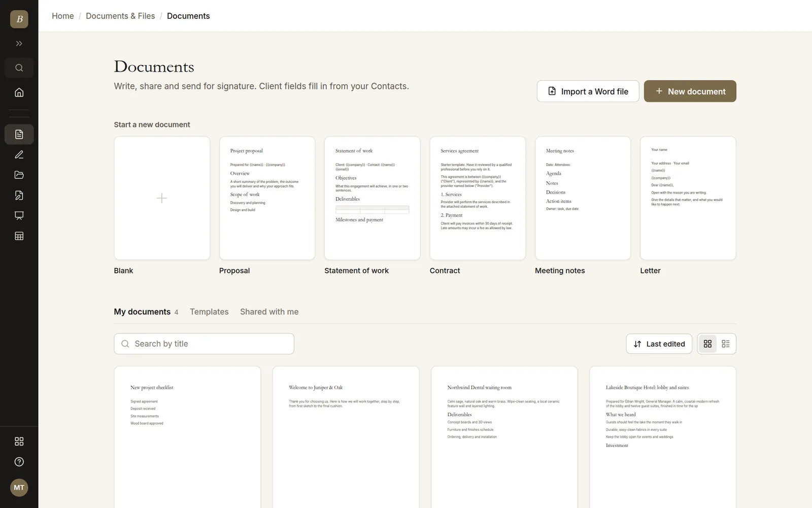
Task: Open the signed-document icon in sidebar
Action: (x=19, y=195)
